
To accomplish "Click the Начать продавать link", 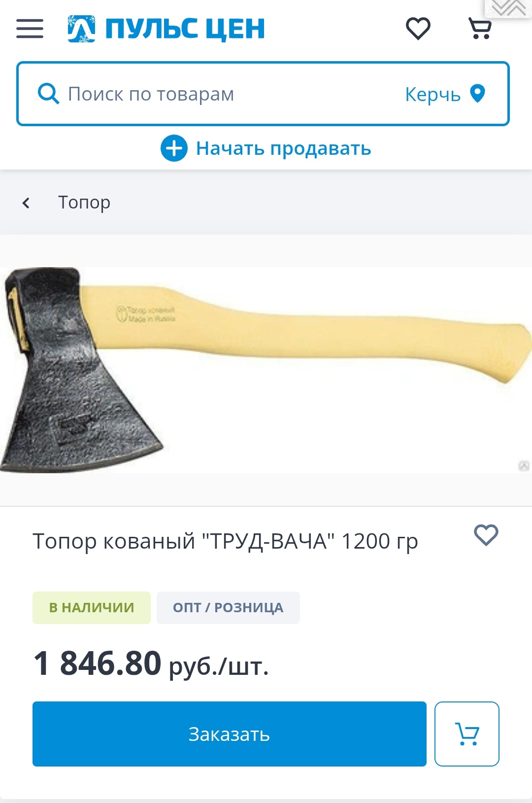I will point(283,148).
